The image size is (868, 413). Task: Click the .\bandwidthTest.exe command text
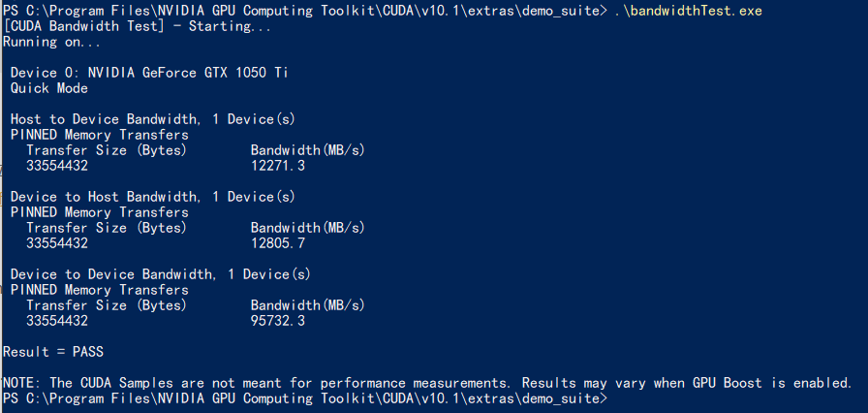pyautogui.click(x=688, y=11)
